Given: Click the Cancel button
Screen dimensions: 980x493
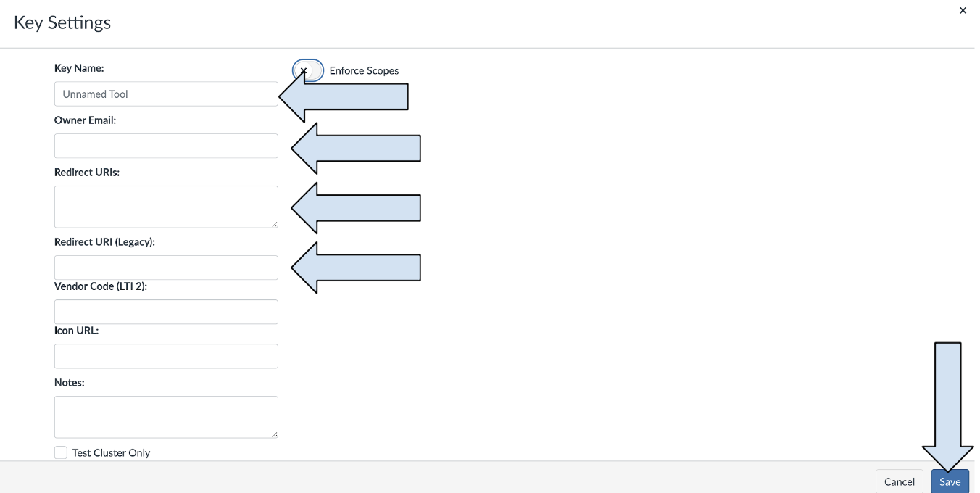Looking at the screenshot, I should tap(899, 481).
